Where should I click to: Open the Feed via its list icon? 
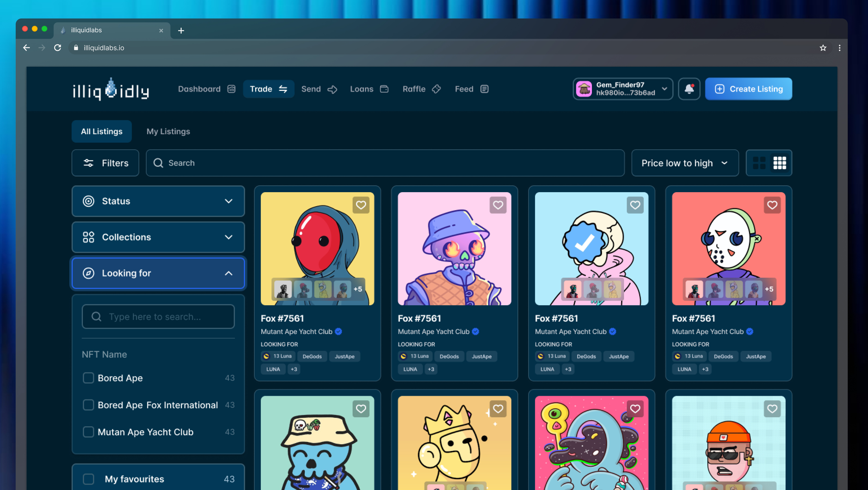484,89
